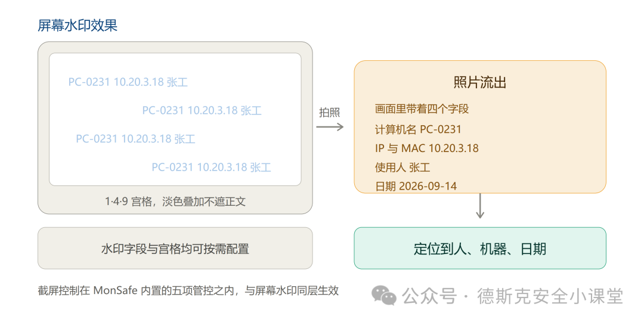Click the first PC-0231 watermark line
644x322 pixels.
click(128, 82)
